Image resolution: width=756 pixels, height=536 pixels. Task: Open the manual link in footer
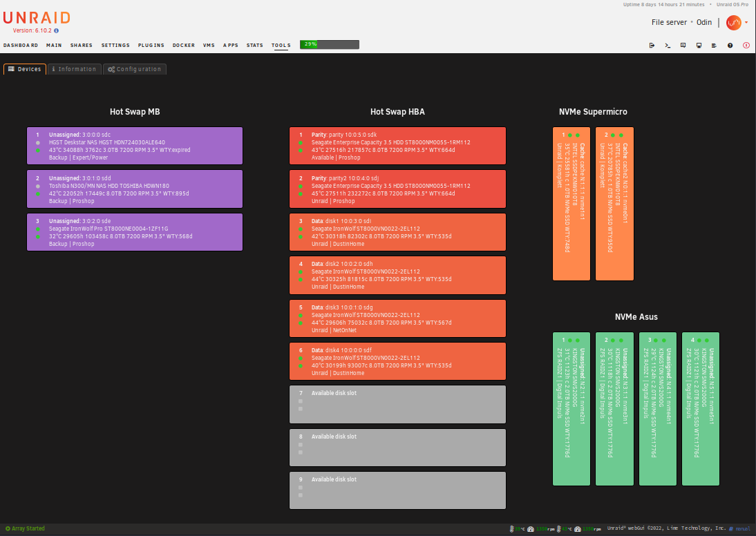click(x=741, y=529)
